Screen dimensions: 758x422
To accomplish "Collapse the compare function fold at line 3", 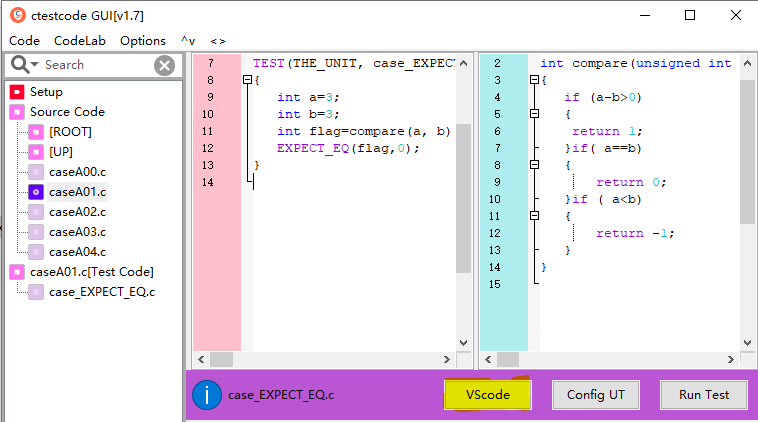I will [x=534, y=80].
